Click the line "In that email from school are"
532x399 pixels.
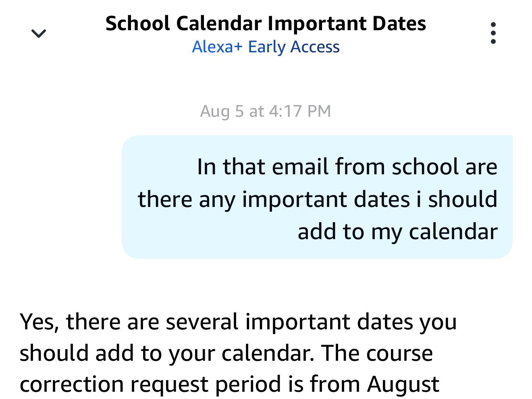[347, 167]
